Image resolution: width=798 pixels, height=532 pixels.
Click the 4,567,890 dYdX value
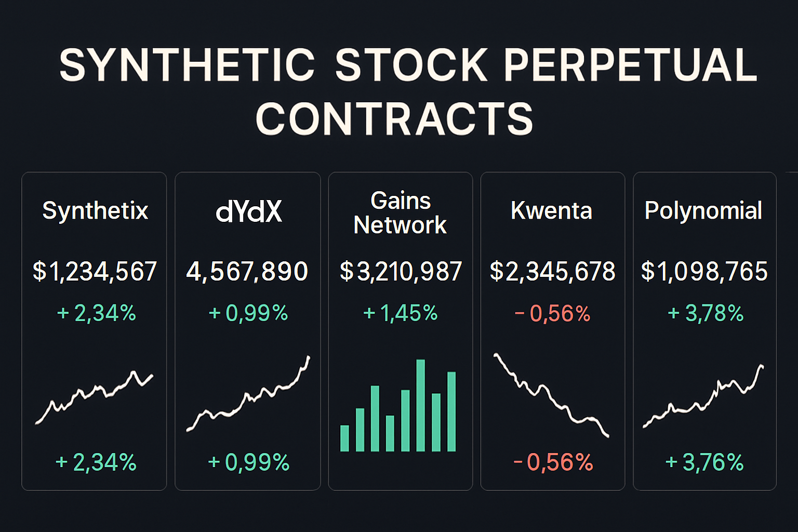pyautogui.click(x=247, y=271)
